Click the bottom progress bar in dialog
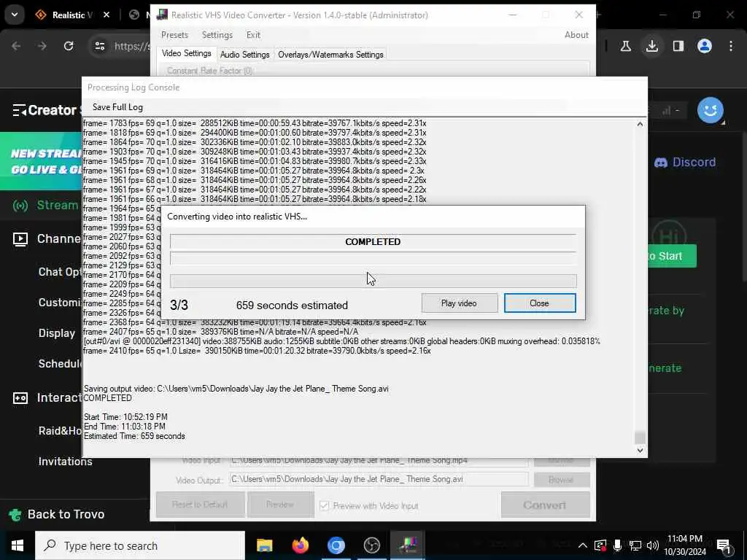The height and width of the screenshot is (560, 747). [373, 281]
